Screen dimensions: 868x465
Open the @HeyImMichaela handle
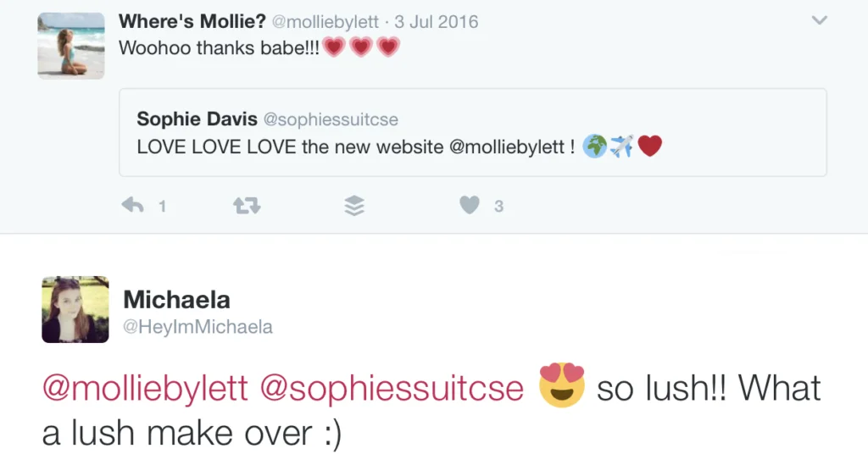click(x=198, y=327)
